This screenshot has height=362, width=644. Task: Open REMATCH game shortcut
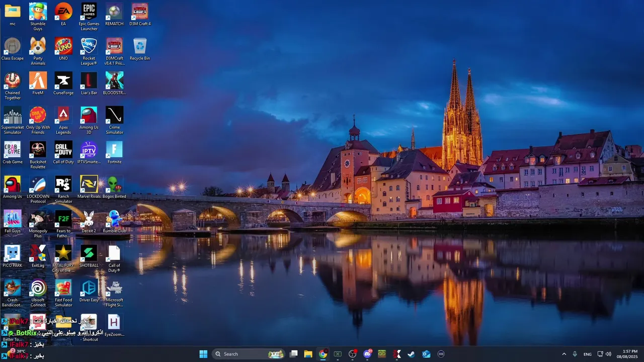(114, 15)
